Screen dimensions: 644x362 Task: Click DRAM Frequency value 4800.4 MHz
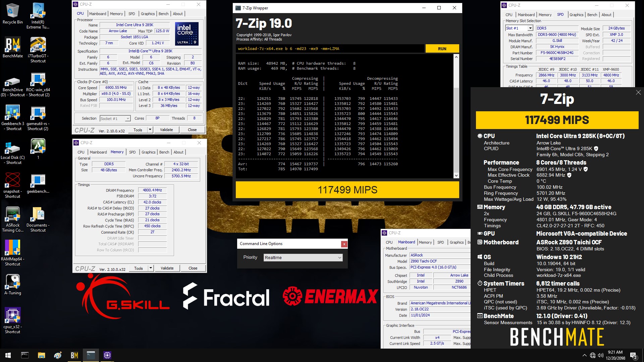(x=152, y=190)
